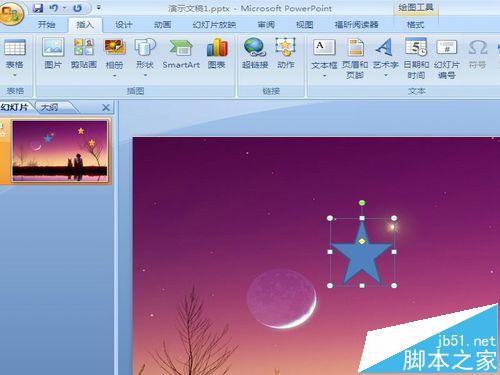Switch to the 设计 tab
The height and width of the screenshot is (375, 500).
click(123, 25)
